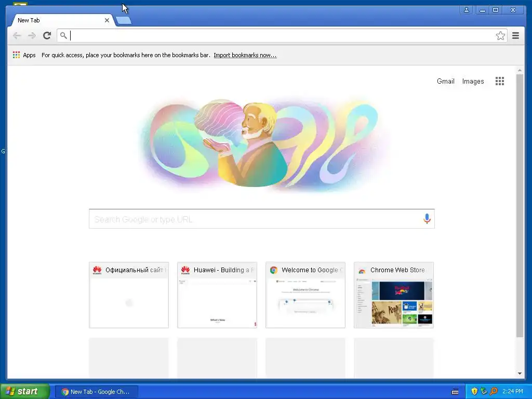Screen dimensions: 532x399
Task: Open the Huawei - Building thumbnail
Action: [217, 295]
